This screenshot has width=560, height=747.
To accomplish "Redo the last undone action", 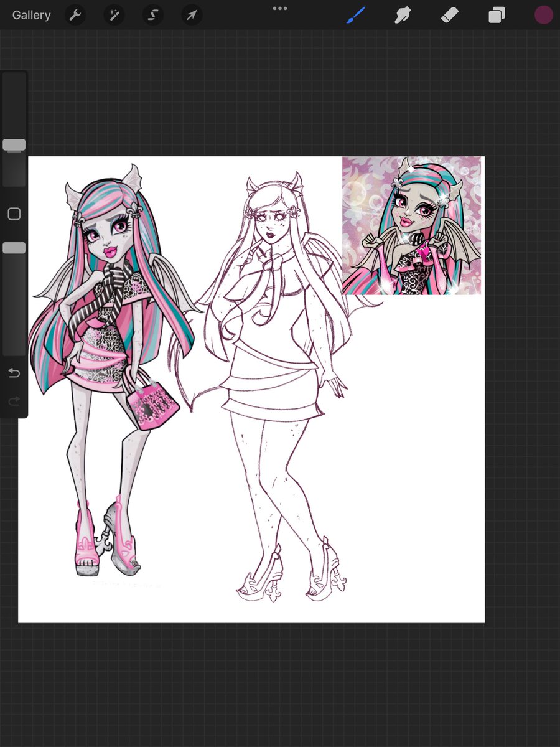I will click(x=14, y=401).
